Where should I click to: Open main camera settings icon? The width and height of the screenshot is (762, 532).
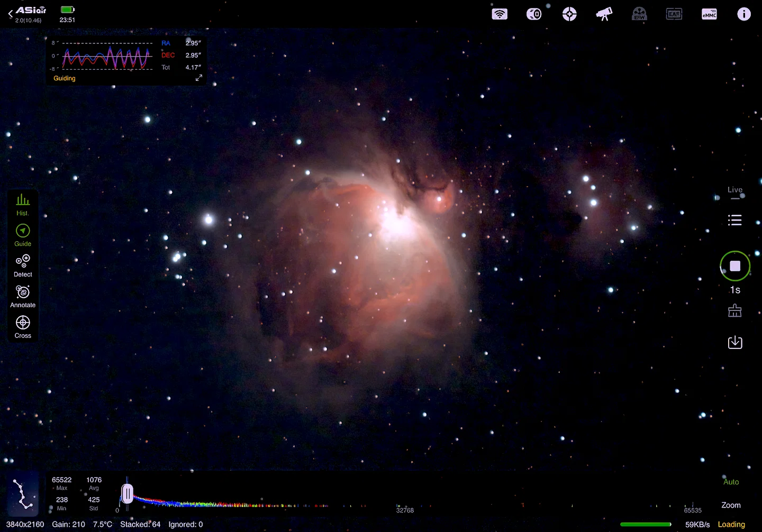coord(534,14)
